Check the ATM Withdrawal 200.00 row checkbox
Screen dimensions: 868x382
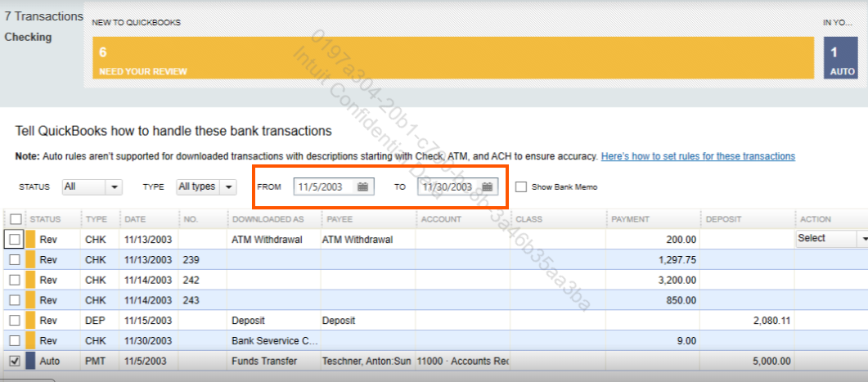click(15, 239)
